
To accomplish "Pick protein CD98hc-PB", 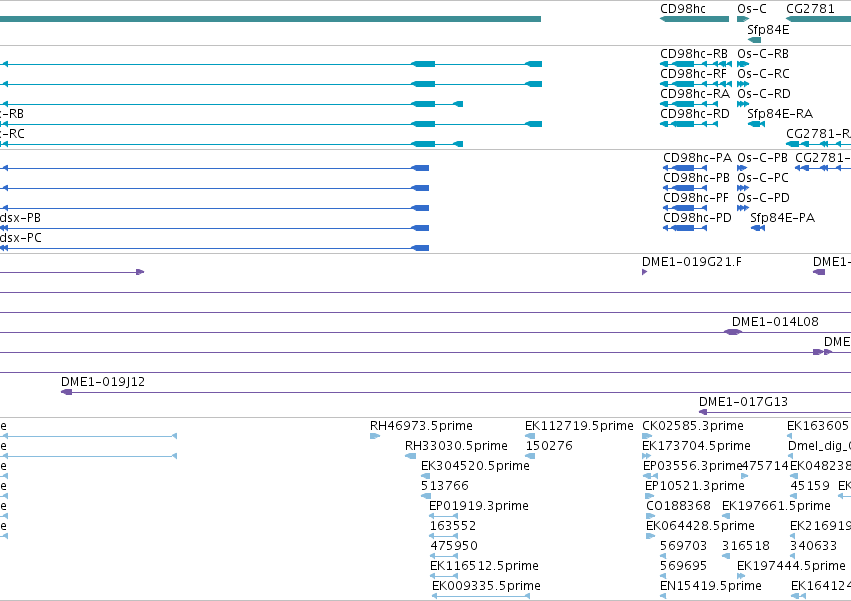I will pyautogui.click(x=685, y=188).
